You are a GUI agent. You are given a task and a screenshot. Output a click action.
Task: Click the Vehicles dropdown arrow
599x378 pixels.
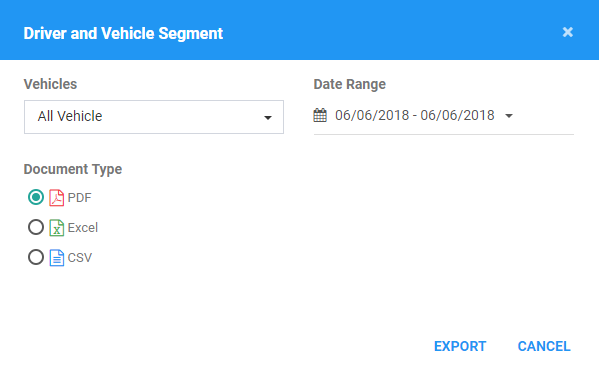coord(268,118)
